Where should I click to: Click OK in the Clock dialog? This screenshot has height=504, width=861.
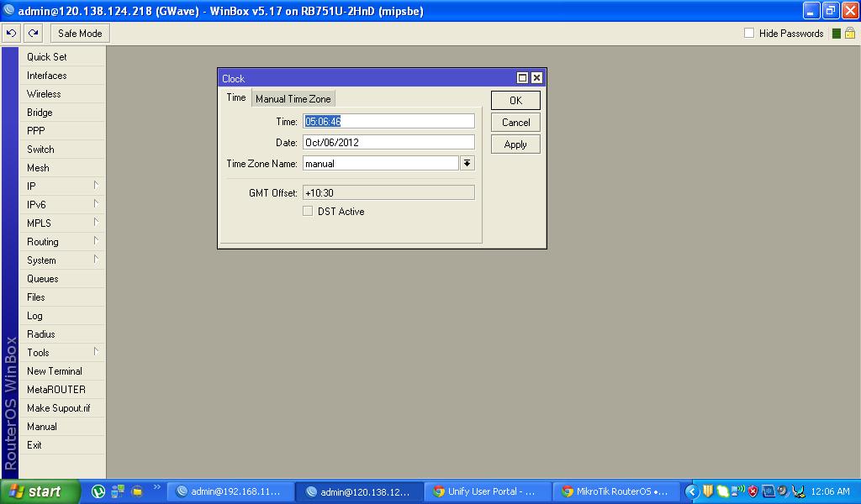515,100
